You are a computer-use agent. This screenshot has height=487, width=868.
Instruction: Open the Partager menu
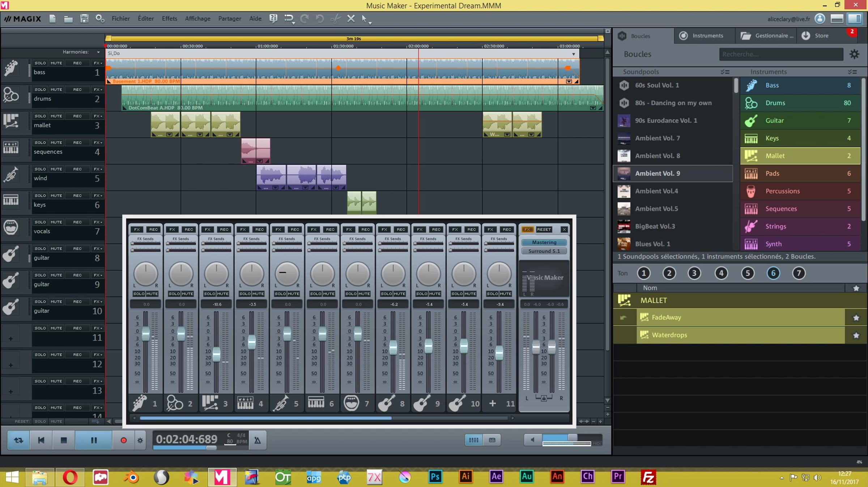(230, 18)
